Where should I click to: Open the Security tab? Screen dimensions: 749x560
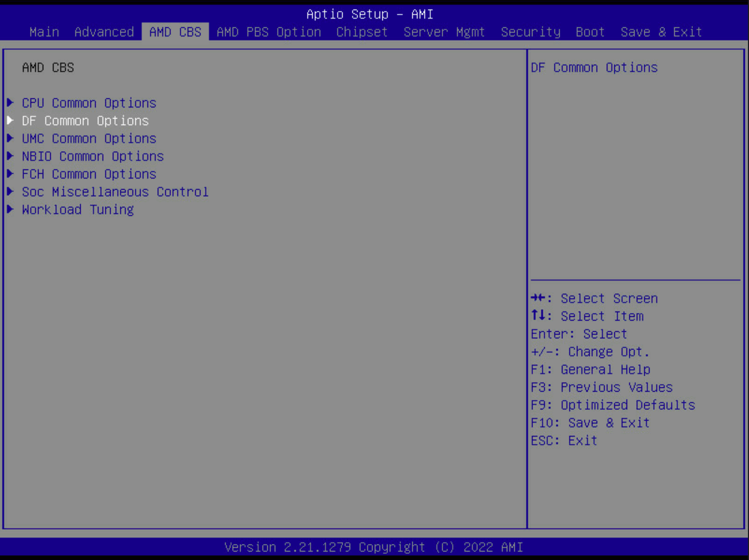click(531, 32)
